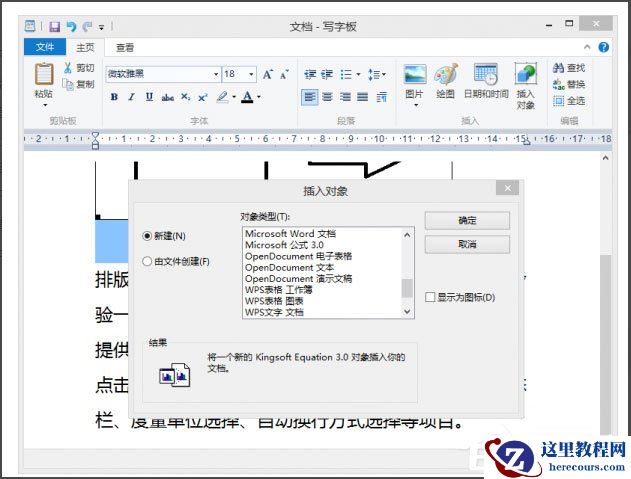Cut selection with the scissors icon
Image resolution: width=631 pixels, height=479 pixels.
[67, 68]
